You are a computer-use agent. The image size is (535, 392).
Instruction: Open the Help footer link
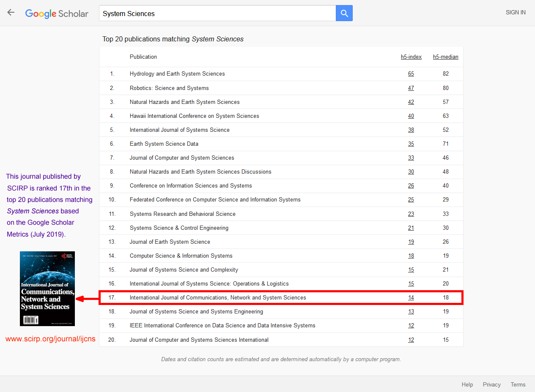click(467, 385)
